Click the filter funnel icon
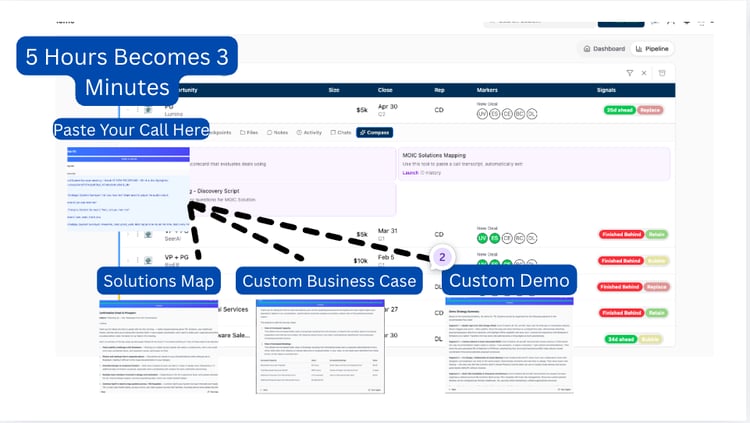This screenshot has height=423, width=750. 629,73
